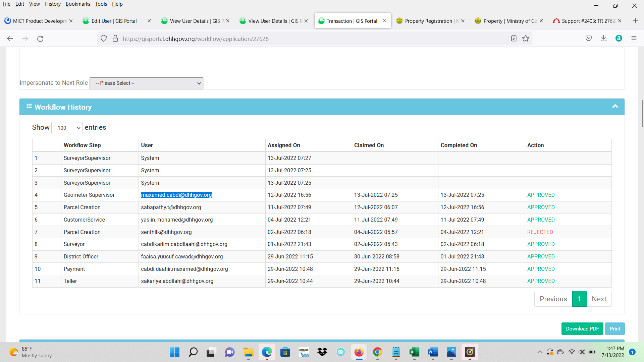Open the shield tracking protection icon
The height and width of the screenshot is (362, 644).
coord(104,39)
